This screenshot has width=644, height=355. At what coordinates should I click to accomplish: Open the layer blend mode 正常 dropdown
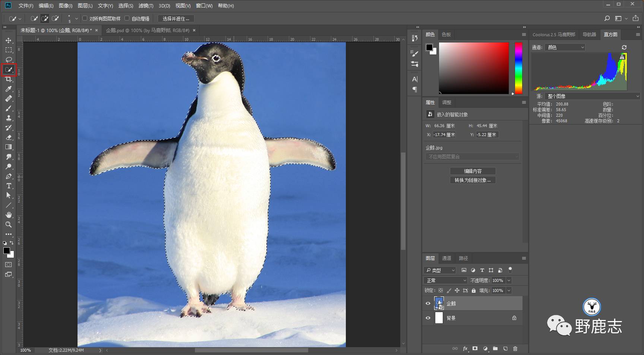pos(445,280)
